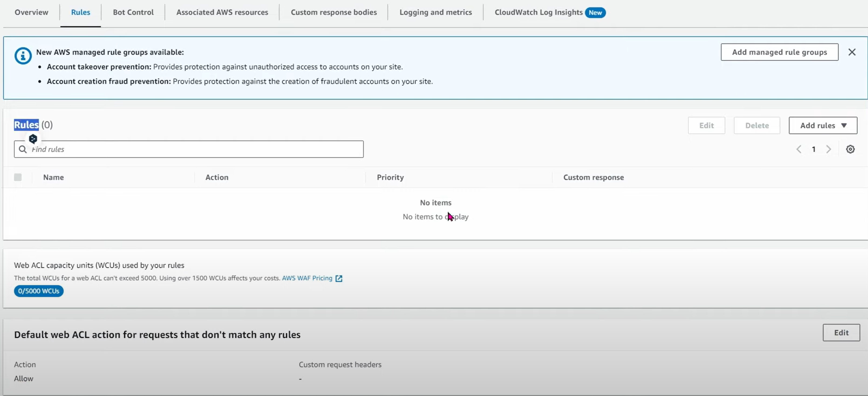This screenshot has width=868, height=396.
Task: Toggle the select-all rules checkbox
Action: point(18,177)
